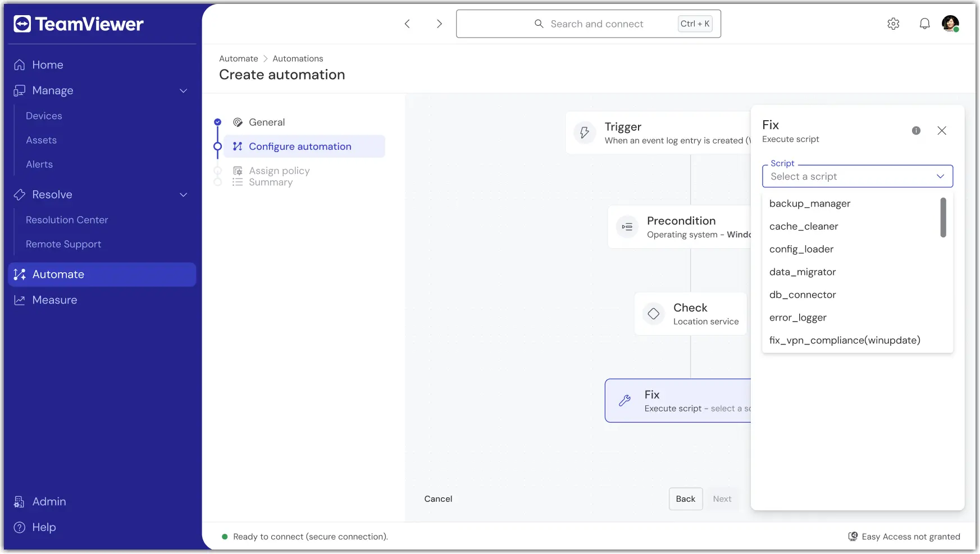Open the user profile avatar
Image resolution: width=980 pixels, height=554 pixels.
click(950, 24)
